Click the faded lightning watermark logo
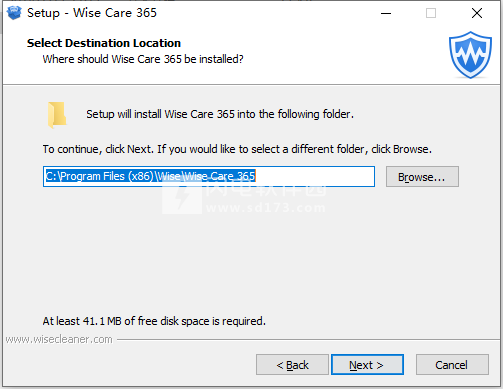Viewport: 503px width, 389px height. click(x=182, y=197)
